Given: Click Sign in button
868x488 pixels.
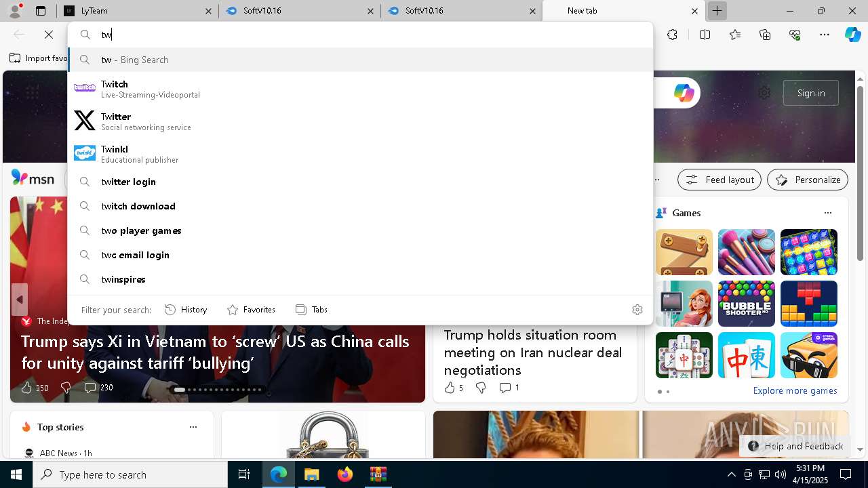Looking at the screenshot, I should (x=811, y=93).
